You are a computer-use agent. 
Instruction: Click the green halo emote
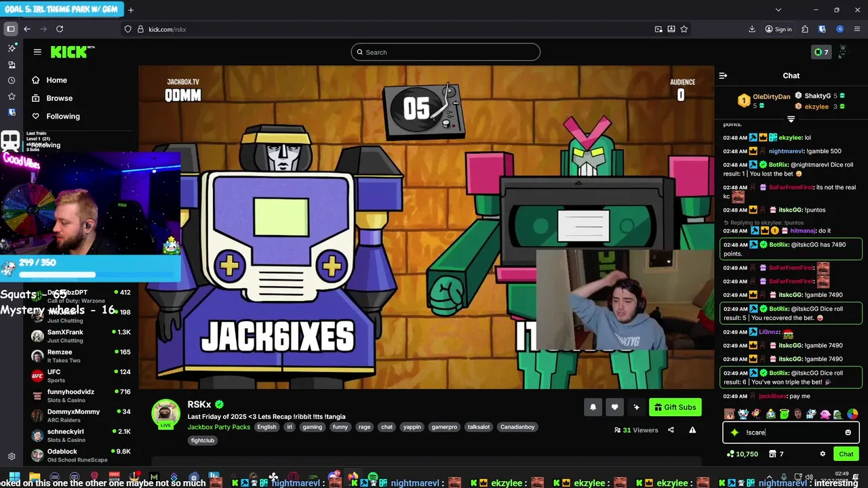784,414
